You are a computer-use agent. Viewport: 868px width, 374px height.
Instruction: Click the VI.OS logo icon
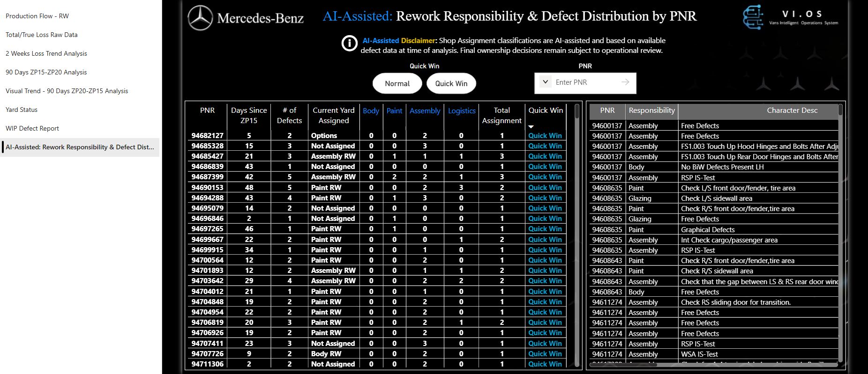pos(753,17)
